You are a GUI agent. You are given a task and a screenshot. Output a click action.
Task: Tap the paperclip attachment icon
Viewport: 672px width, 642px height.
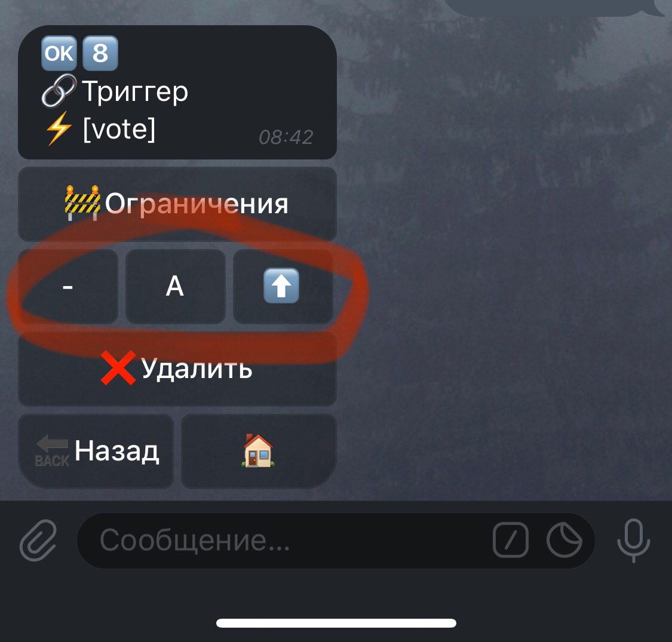click(x=38, y=540)
